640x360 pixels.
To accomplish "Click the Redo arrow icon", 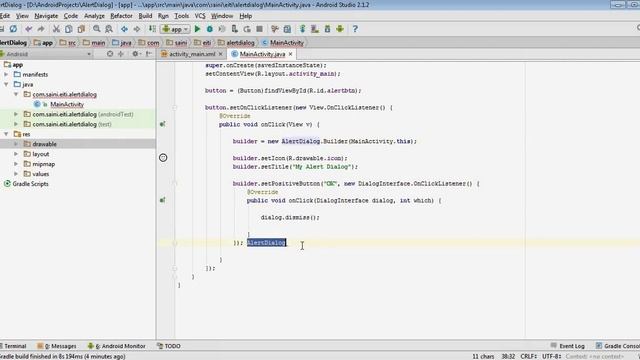I will tap(41, 29).
